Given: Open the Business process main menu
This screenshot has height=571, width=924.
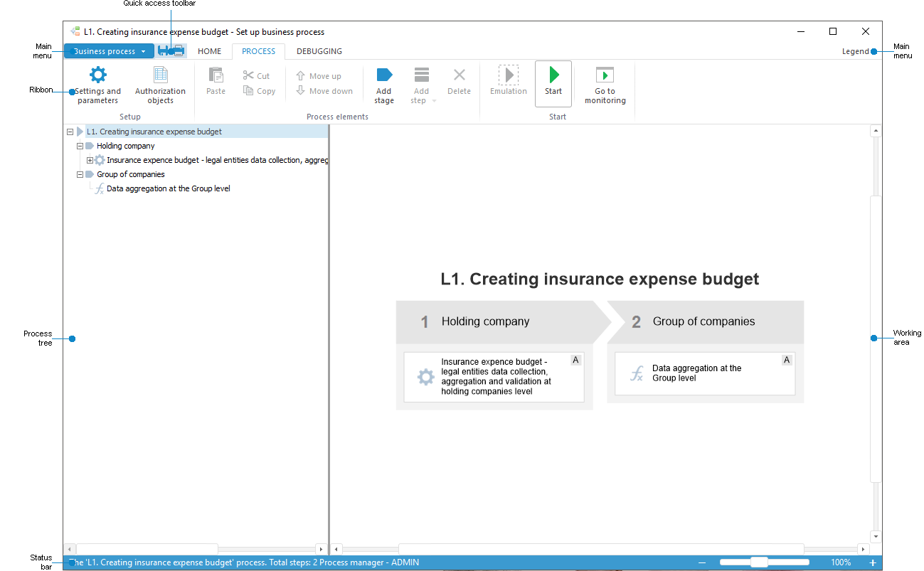Looking at the screenshot, I should [109, 51].
